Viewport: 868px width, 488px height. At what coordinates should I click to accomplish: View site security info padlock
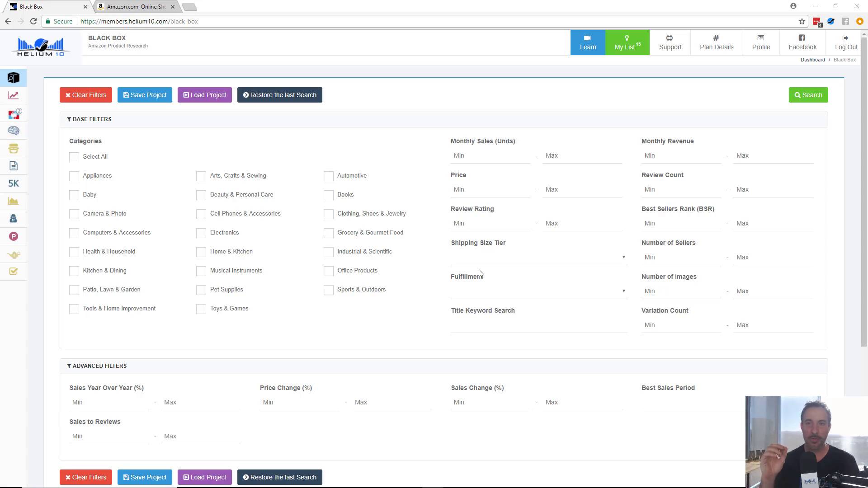[x=48, y=21]
